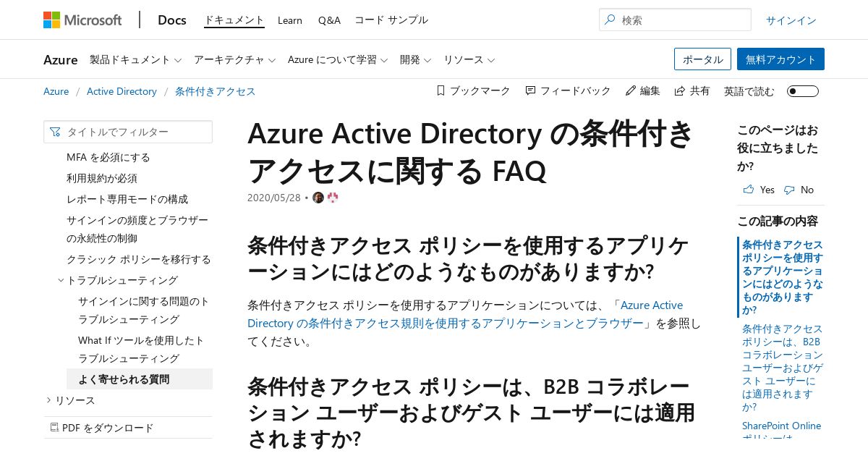
Task: Select the コード サンプル tab
Action: 391,20
